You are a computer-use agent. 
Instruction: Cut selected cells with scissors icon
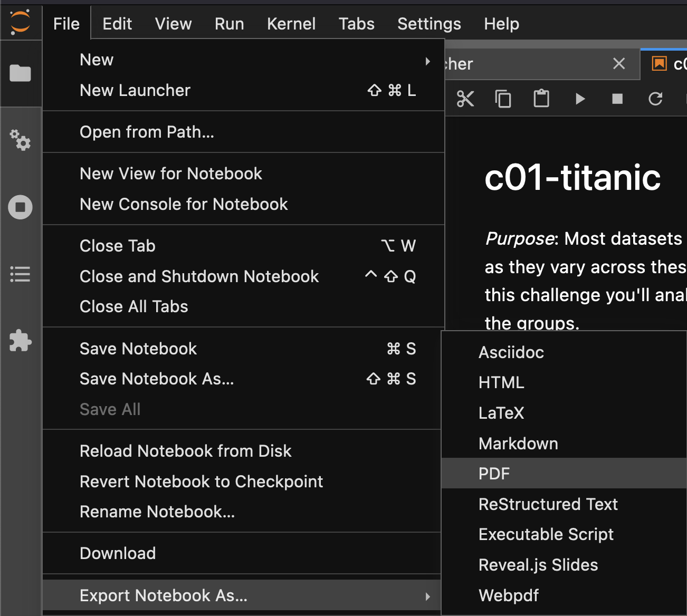pyautogui.click(x=465, y=99)
